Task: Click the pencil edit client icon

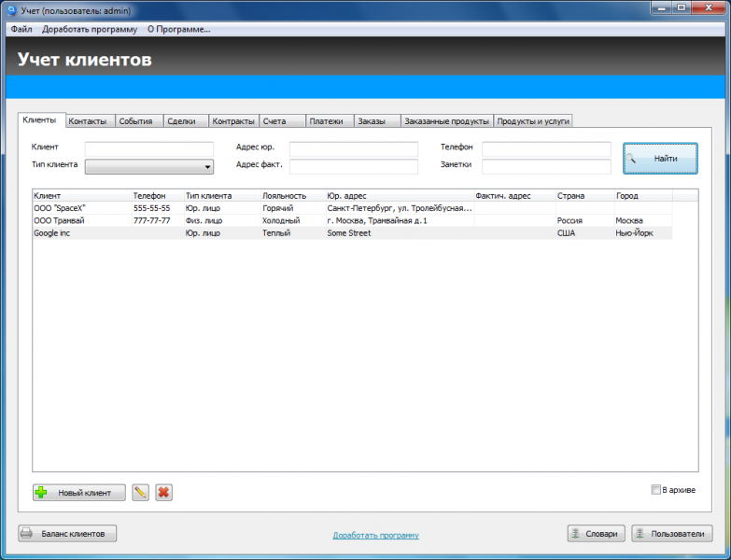Action: click(x=140, y=493)
